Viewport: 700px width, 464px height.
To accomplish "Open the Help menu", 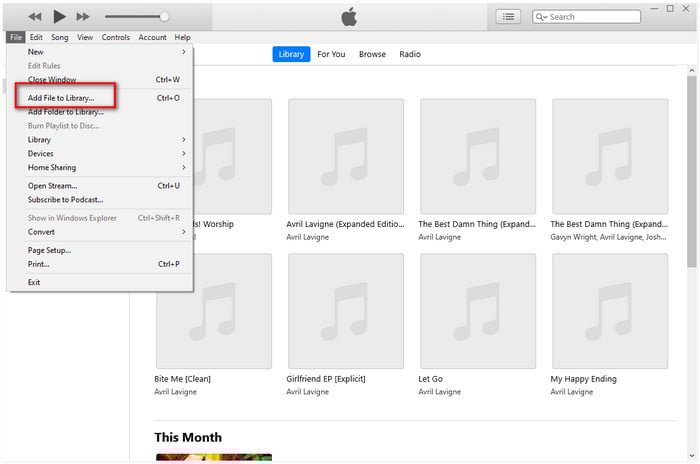I will 182,37.
